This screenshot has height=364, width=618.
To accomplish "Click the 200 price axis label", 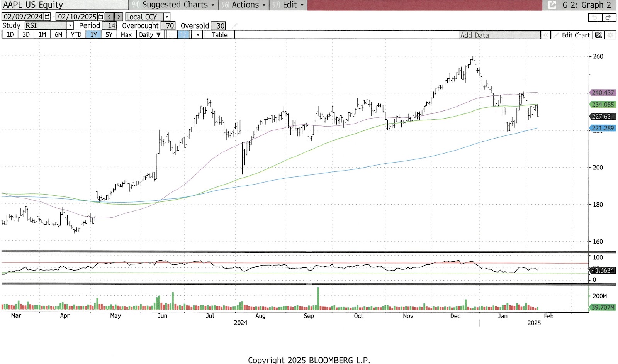I will coord(598,168).
